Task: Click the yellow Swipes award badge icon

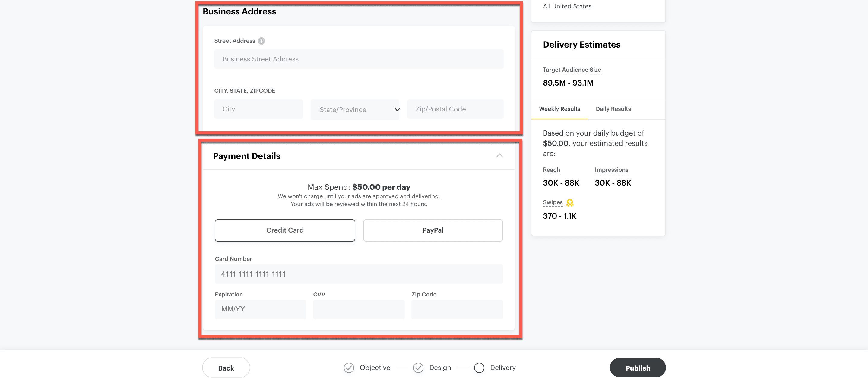Action: pos(569,203)
